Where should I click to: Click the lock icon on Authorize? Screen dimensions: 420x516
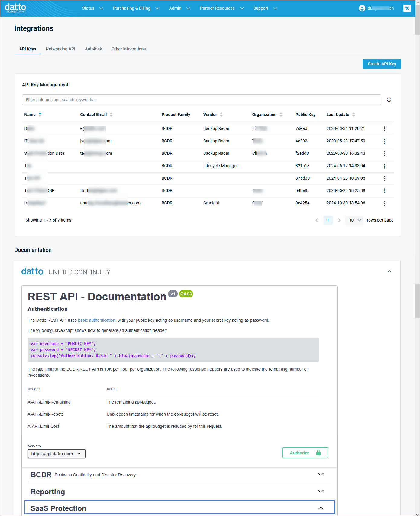(318, 453)
